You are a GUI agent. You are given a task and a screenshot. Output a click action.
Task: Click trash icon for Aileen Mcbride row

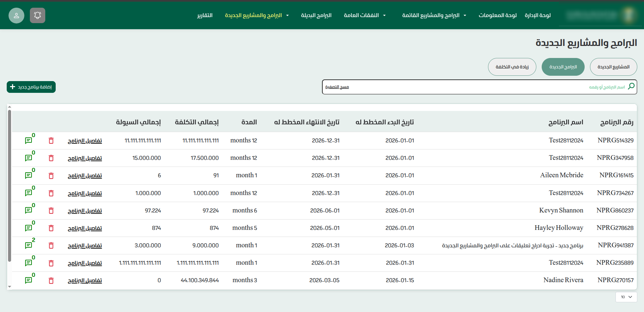pos(51,176)
